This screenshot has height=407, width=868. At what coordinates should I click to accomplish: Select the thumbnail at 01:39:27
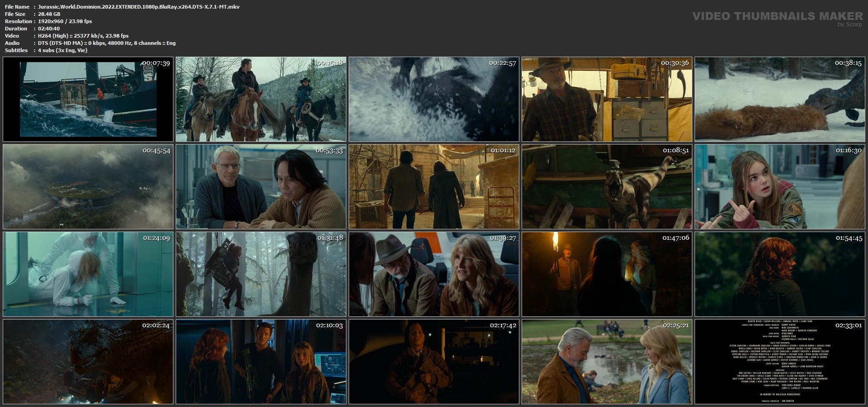[x=434, y=274]
